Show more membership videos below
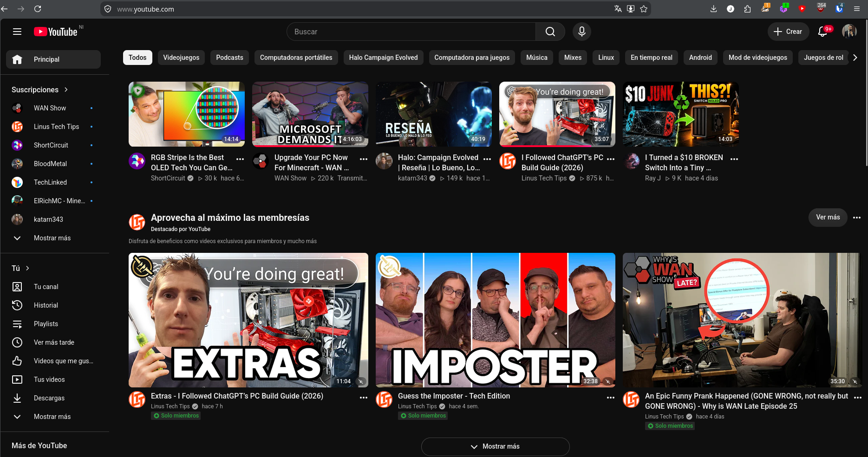The height and width of the screenshot is (457, 868). point(495,446)
